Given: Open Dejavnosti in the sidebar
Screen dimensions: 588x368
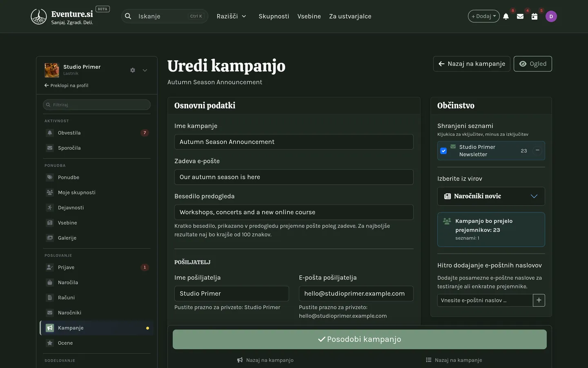Looking at the screenshot, I should [97, 208].
